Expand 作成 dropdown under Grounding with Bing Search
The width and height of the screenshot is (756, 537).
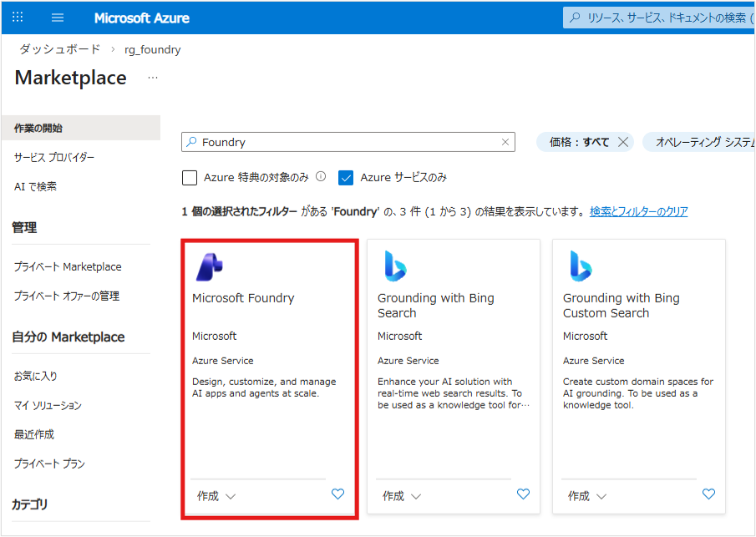point(402,496)
